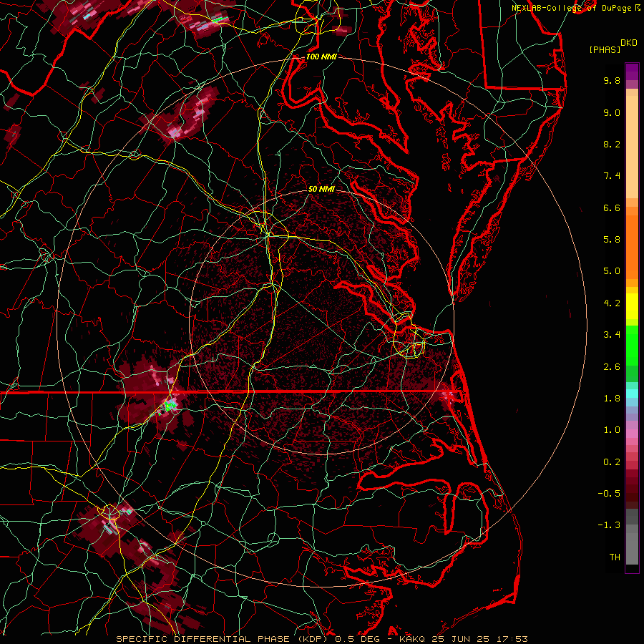The image size is (644, 644).
Task: Select the 5.8 legend value
Action: click(x=612, y=240)
